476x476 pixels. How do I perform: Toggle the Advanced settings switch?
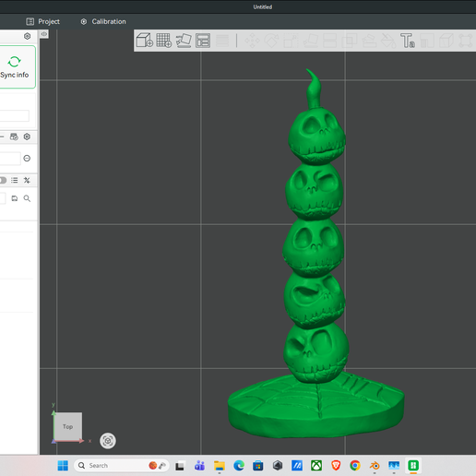coord(3,180)
